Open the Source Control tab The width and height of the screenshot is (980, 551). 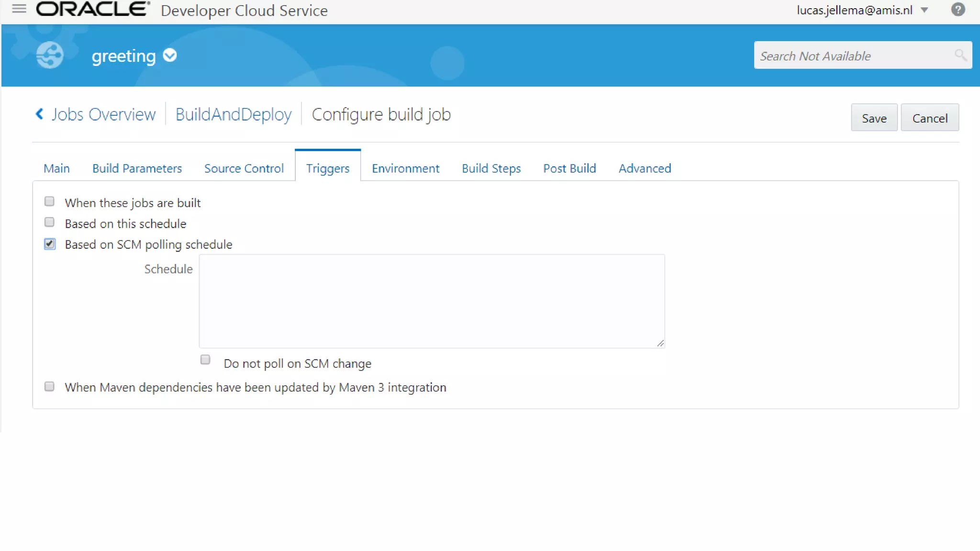pyautogui.click(x=244, y=168)
